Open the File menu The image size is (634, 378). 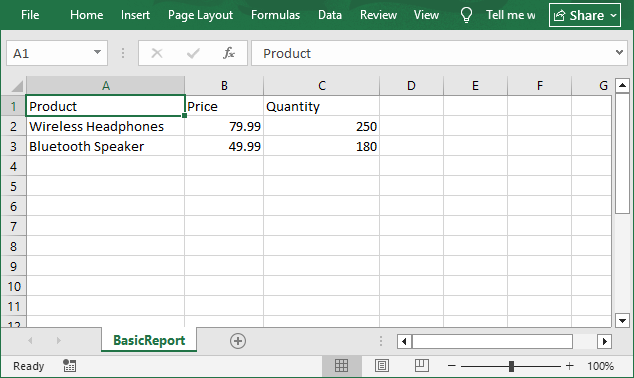click(x=30, y=15)
